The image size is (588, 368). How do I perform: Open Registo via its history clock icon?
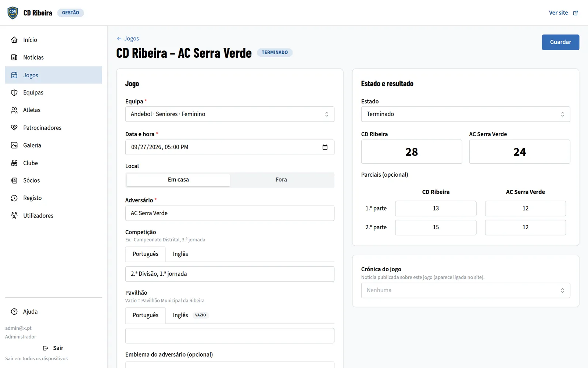coord(14,198)
